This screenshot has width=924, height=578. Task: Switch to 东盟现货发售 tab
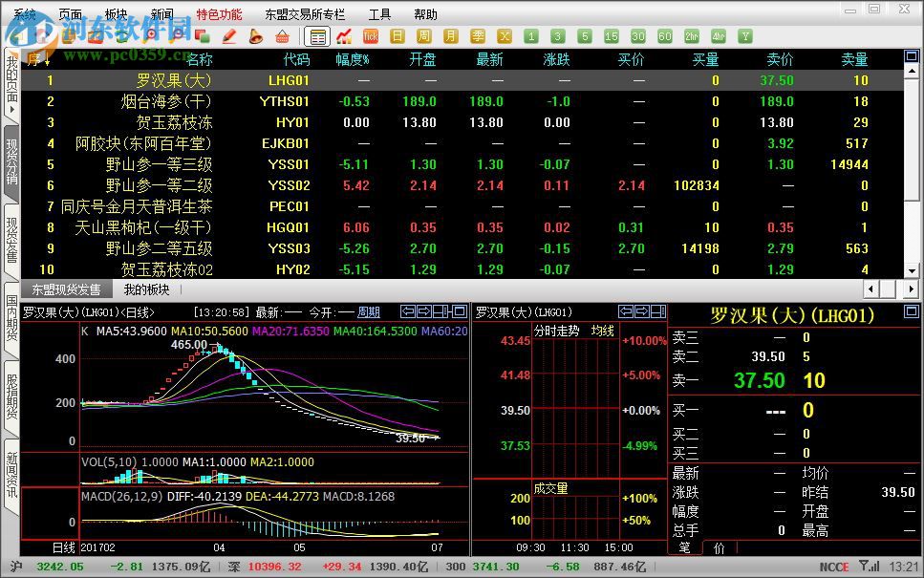coord(66,289)
